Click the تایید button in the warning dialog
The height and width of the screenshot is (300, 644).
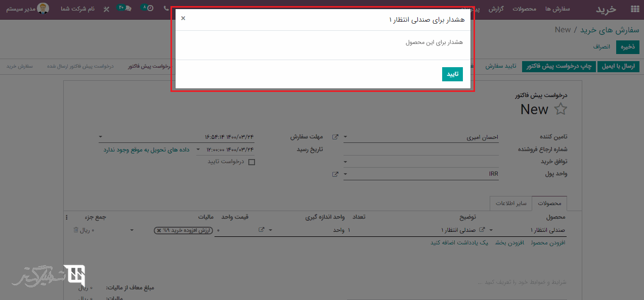[x=452, y=74]
